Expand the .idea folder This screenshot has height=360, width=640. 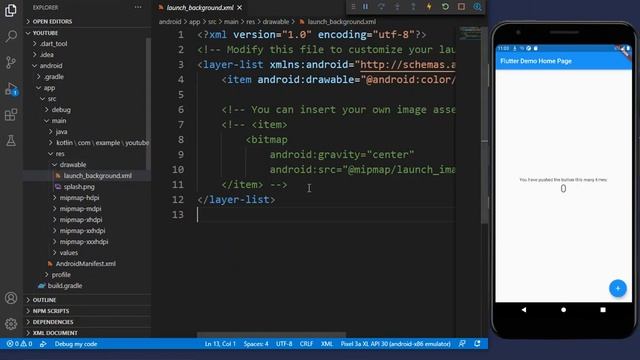[86, 55]
